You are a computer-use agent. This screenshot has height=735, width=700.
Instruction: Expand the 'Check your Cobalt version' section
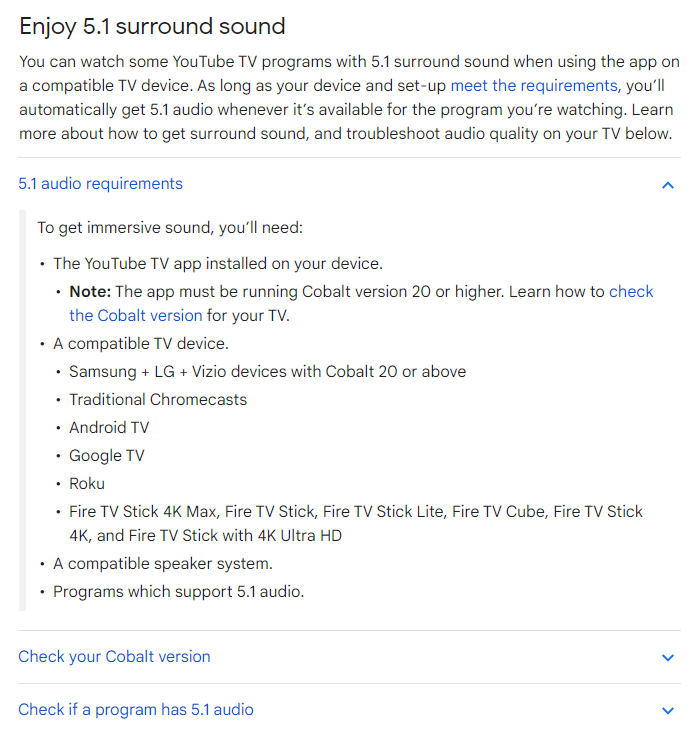[114, 657]
